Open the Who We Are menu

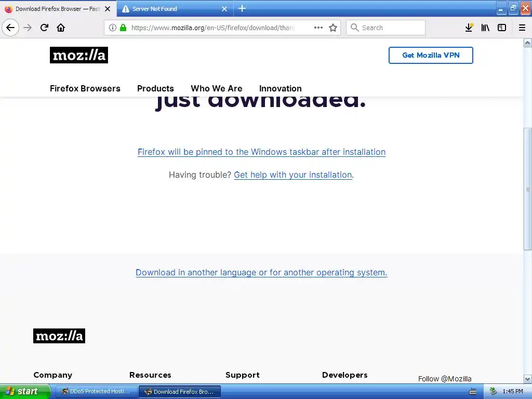click(x=217, y=88)
